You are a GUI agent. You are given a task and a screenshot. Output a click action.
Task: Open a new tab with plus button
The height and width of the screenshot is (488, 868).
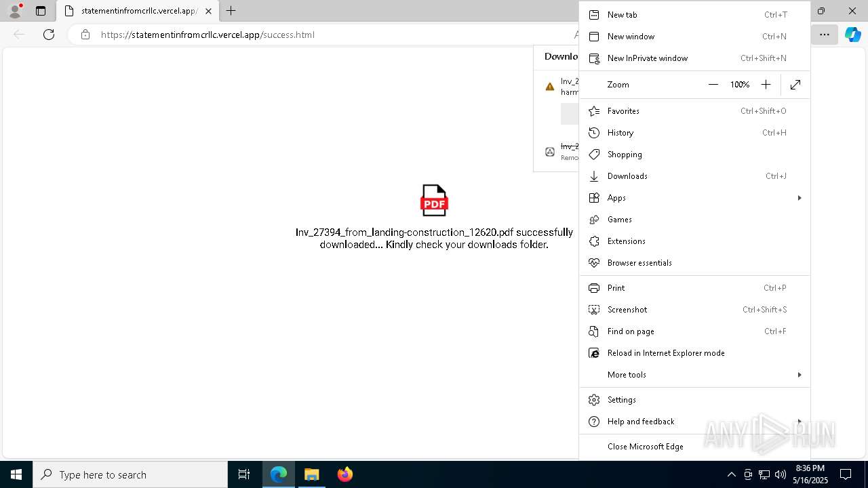(231, 11)
